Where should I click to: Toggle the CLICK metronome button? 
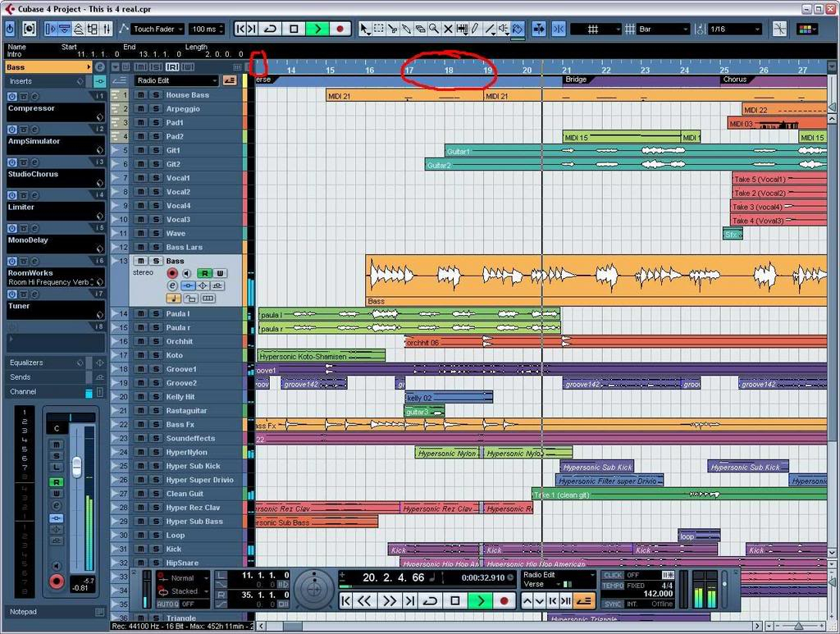[x=613, y=575]
